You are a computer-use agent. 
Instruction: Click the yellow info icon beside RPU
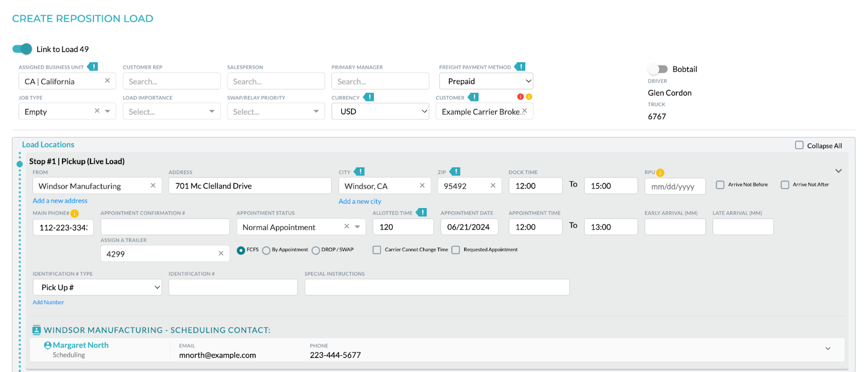pos(660,173)
